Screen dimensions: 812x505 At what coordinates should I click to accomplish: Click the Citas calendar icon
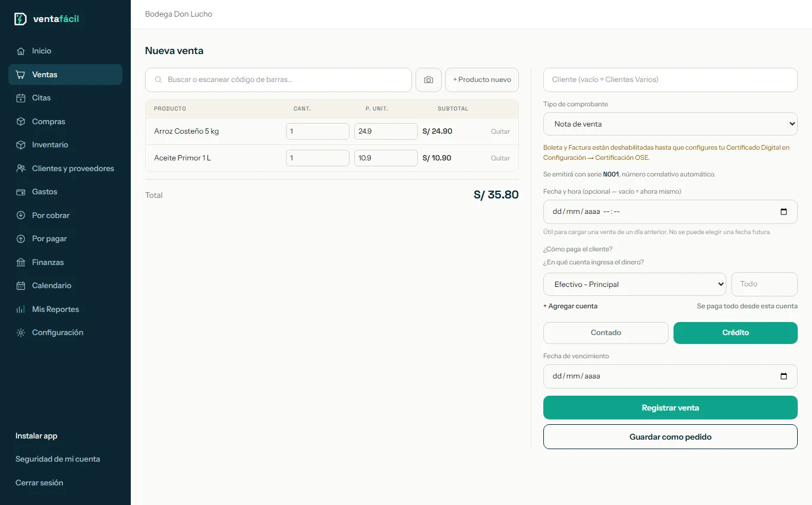click(21, 98)
